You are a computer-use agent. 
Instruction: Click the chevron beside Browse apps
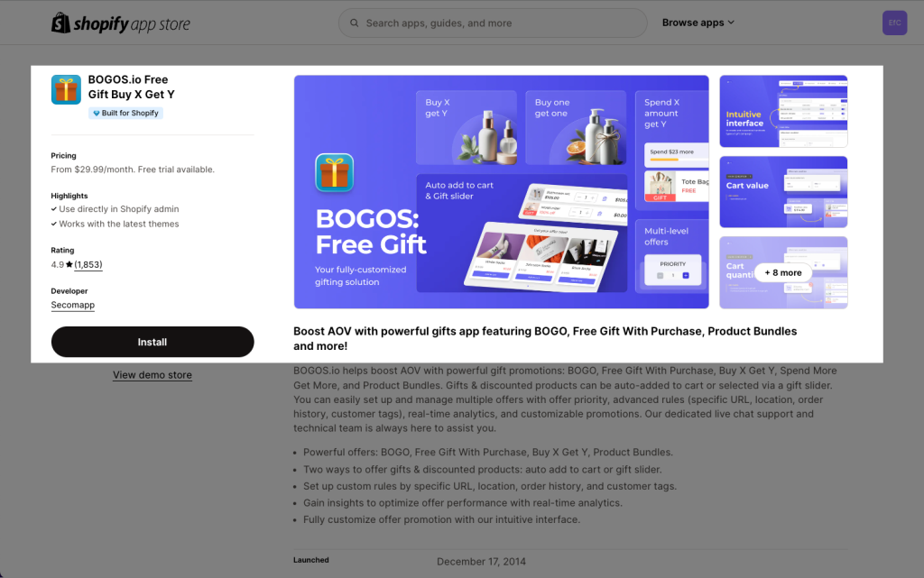click(x=731, y=23)
